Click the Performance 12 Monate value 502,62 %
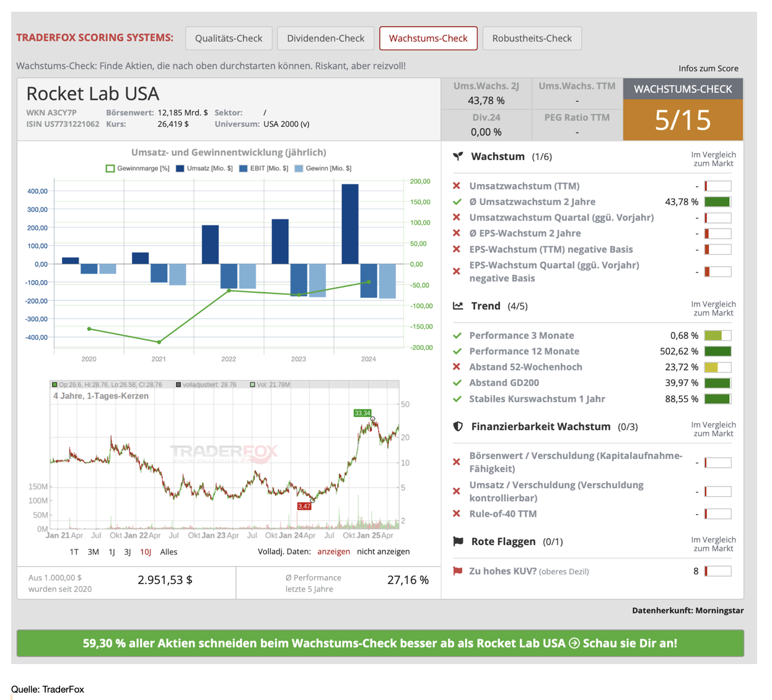The width and height of the screenshot is (772, 700). coord(679,351)
